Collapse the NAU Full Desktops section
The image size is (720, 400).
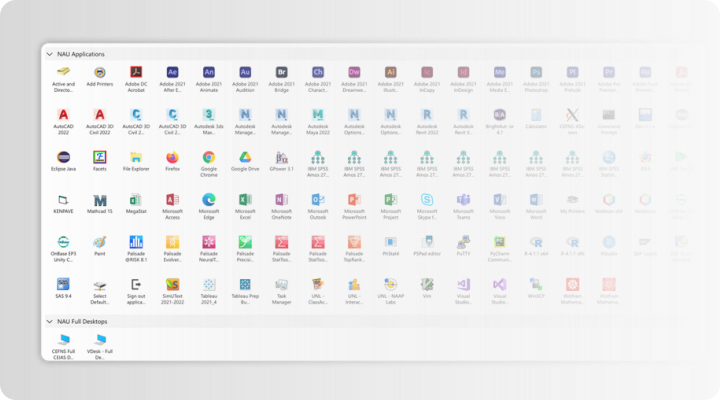tap(51, 321)
